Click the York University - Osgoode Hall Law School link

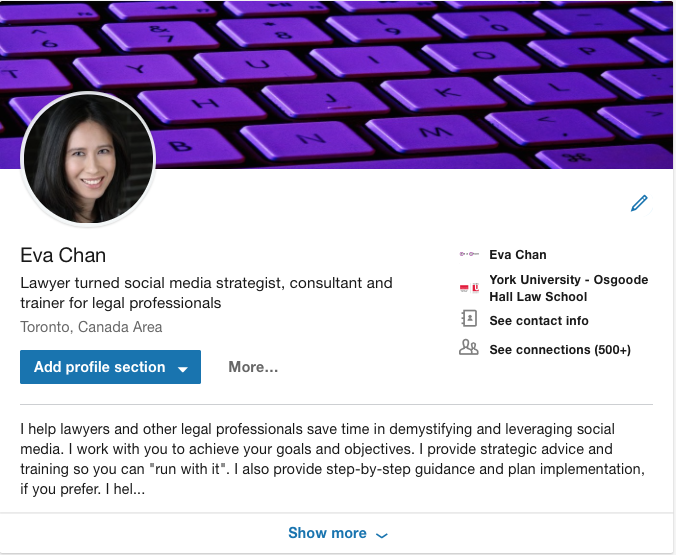pyautogui.click(x=569, y=288)
